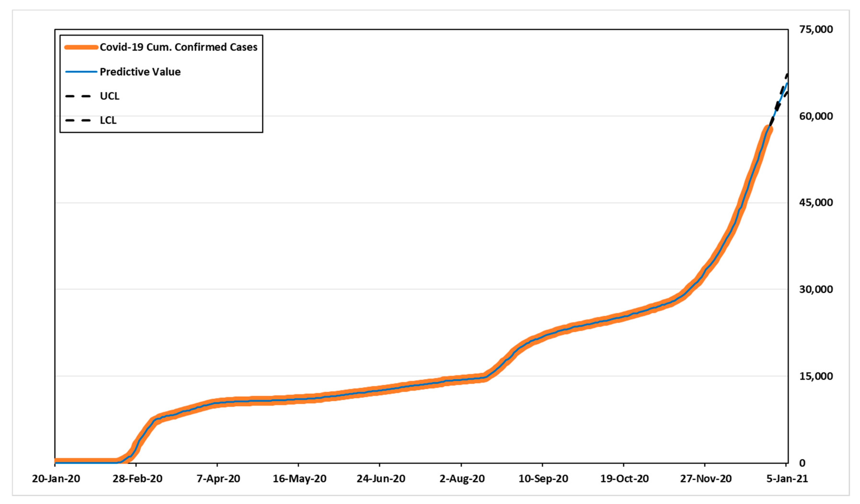Select the Covid-19 Cum. Confirmed Cases legend label
The width and height of the screenshot is (860, 504).
178,47
